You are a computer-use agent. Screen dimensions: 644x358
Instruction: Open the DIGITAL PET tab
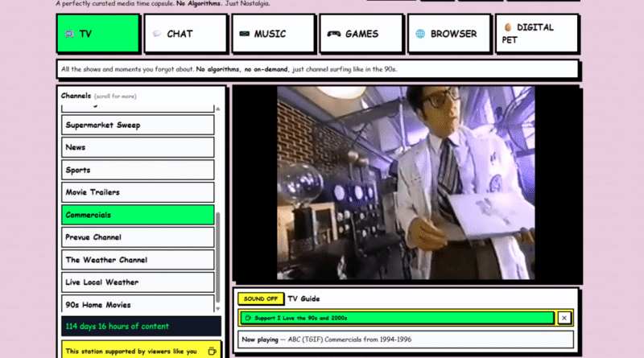coord(537,34)
